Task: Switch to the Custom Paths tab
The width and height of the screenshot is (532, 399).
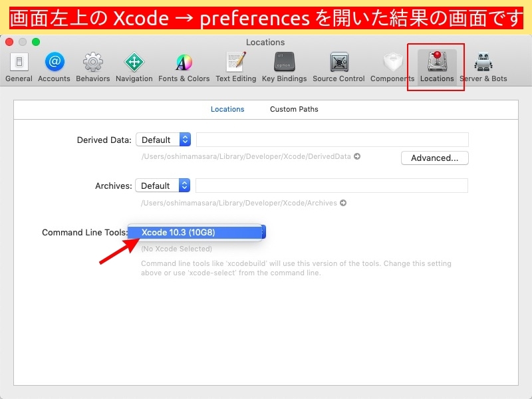Action: 294,109
